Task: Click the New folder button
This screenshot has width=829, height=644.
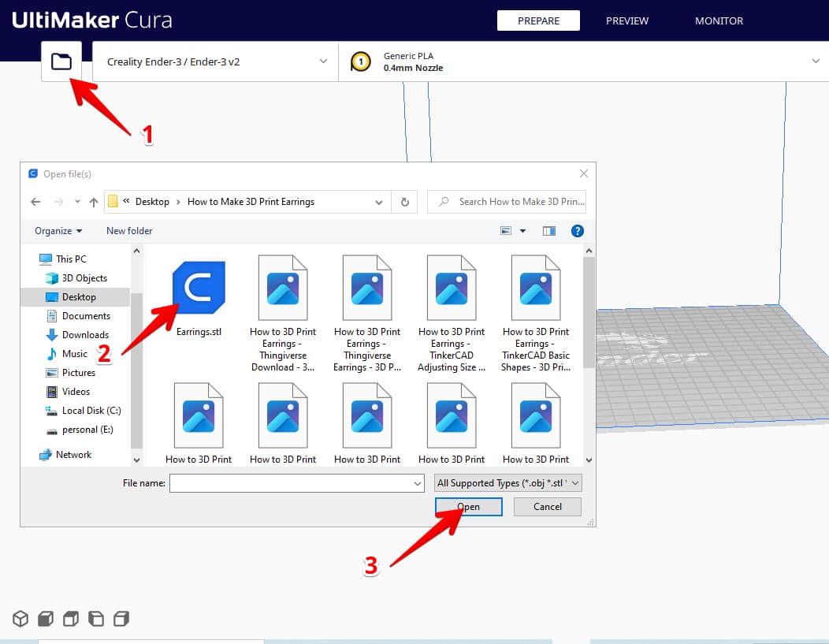Action: pos(129,231)
